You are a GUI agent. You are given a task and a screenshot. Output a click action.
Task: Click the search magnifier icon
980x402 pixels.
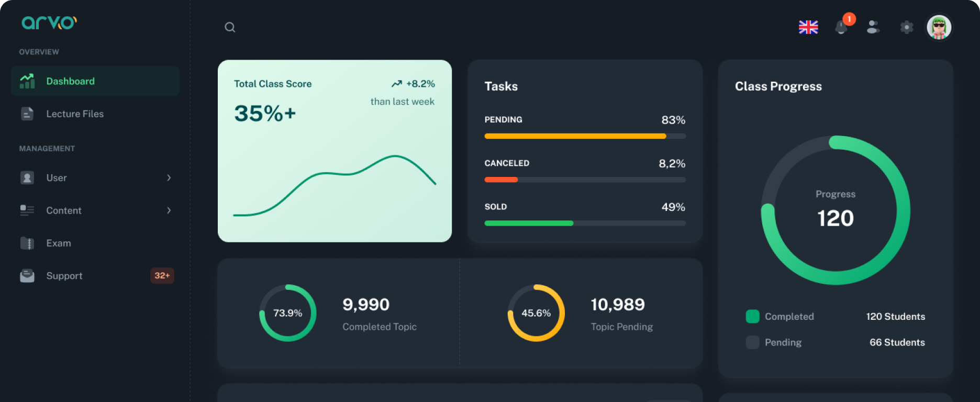(230, 27)
